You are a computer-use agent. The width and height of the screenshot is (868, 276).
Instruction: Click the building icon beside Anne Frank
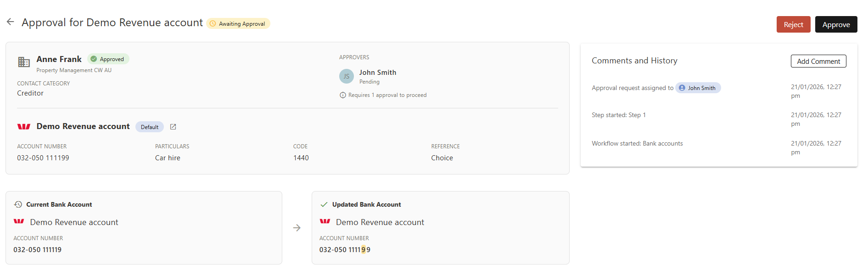(24, 62)
